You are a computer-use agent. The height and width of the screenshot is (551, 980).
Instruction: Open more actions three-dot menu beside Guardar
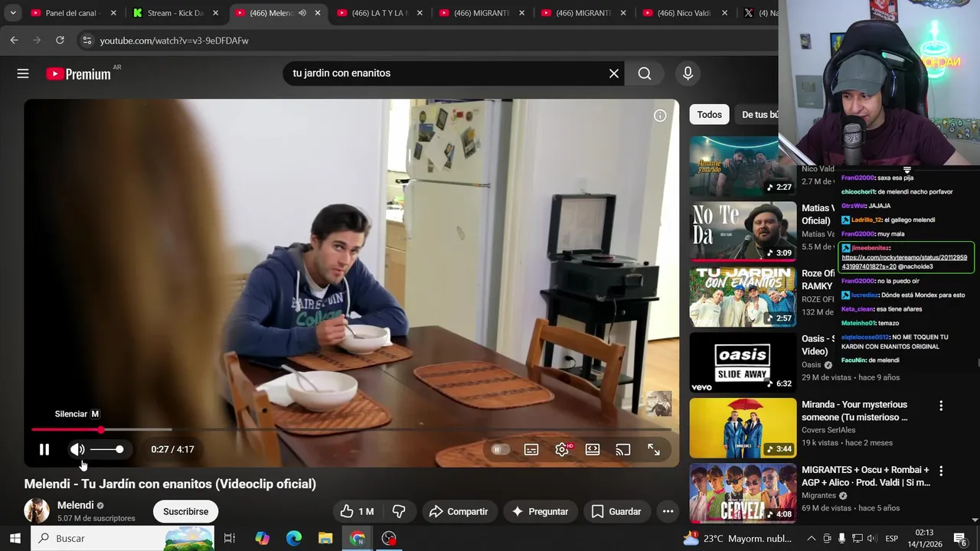click(x=668, y=511)
